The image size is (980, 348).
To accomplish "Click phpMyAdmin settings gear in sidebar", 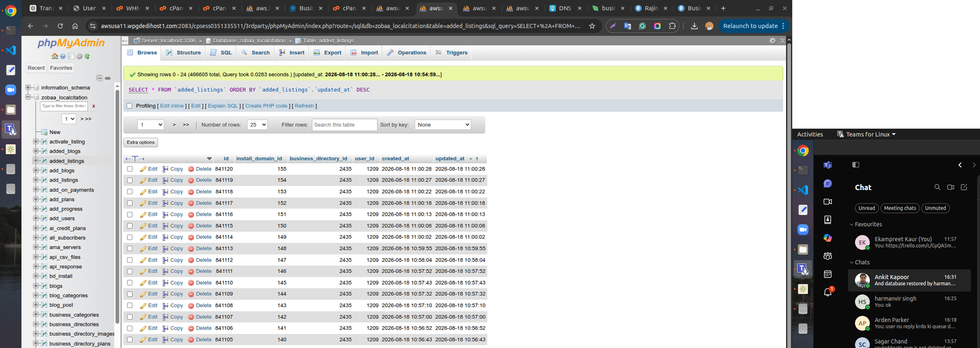I will click(x=79, y=56).
